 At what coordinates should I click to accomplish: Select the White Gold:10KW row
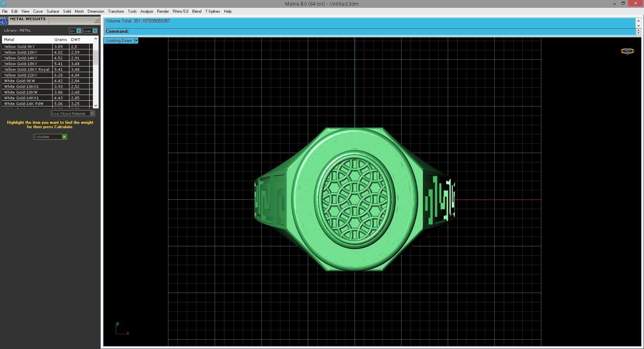click(47, 92)
